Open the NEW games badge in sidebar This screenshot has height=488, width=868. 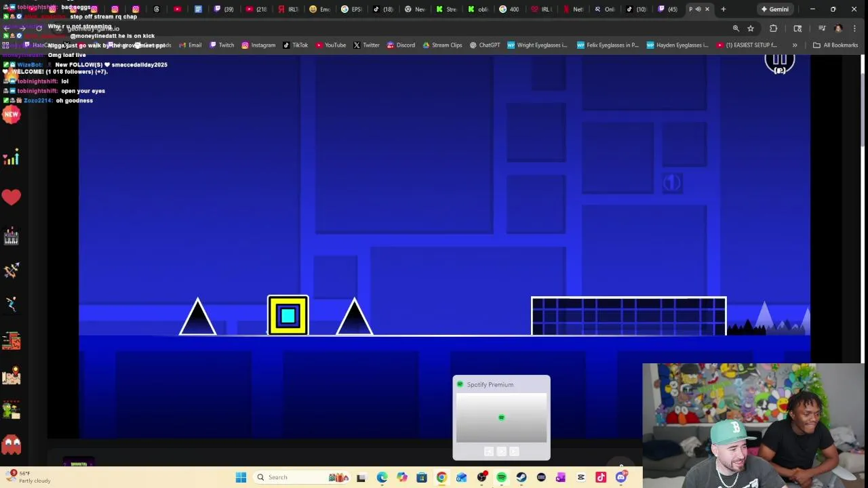[x=11, y=115]
